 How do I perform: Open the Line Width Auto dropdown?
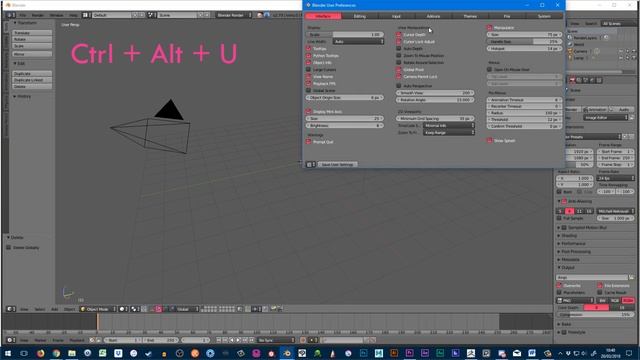(358, 42)
